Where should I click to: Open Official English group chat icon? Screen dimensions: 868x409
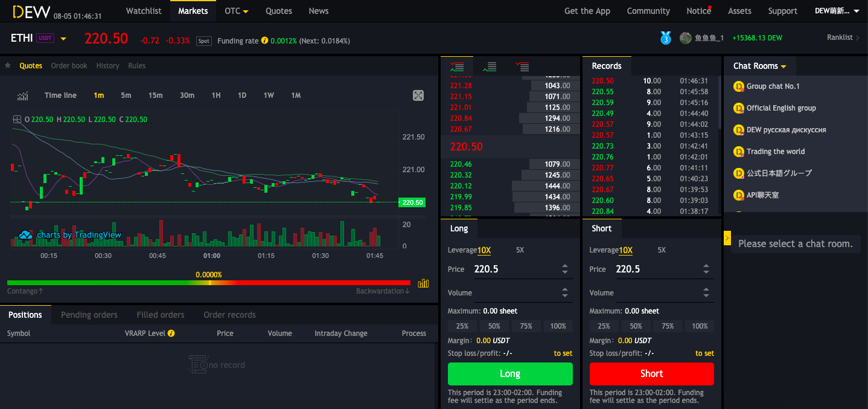738,108
